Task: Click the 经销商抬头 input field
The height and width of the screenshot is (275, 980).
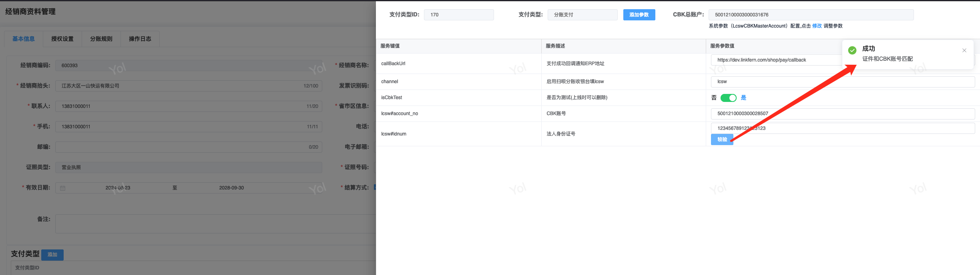Action: [x=180, y=86]
